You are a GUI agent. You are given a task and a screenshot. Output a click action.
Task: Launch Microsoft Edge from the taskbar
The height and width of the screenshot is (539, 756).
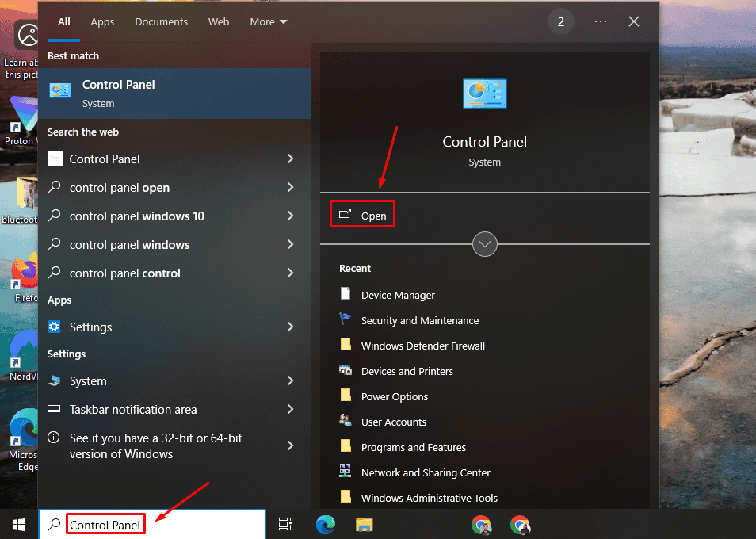(325, 524)
